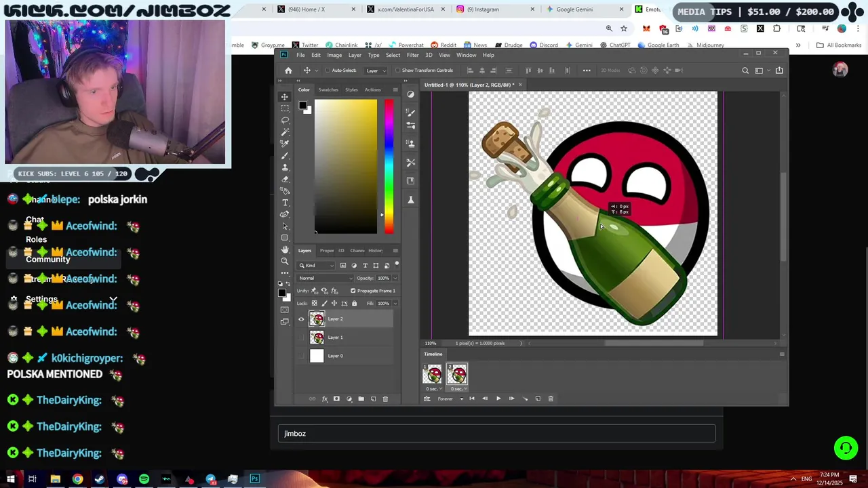The height and width of the screenshot is (488, 868).
Task: Click add layer style fx icon
Action: coord(325,399)
